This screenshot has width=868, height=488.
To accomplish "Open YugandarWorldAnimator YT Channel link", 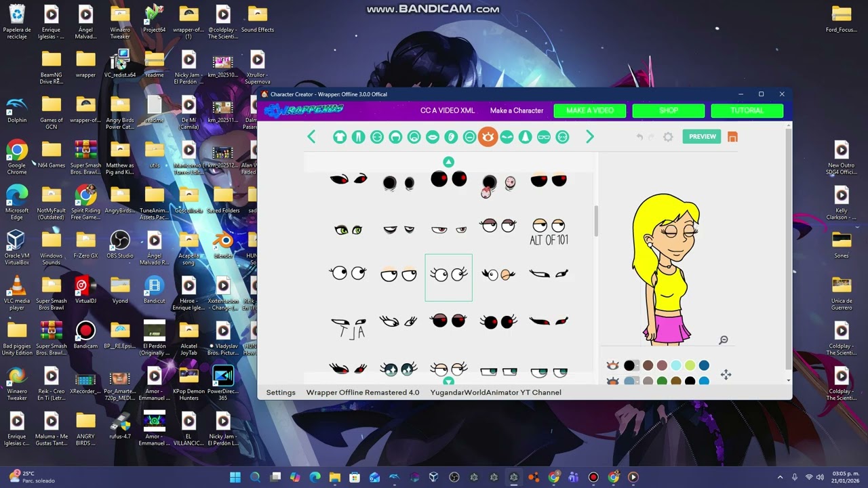I will point(496,392).
